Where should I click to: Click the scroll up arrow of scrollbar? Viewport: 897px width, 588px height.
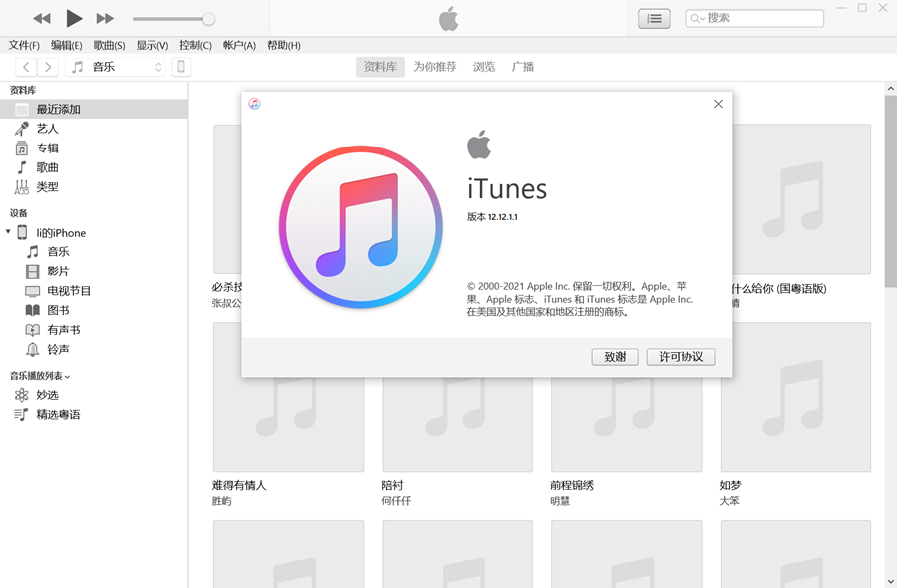click(891, 88)
